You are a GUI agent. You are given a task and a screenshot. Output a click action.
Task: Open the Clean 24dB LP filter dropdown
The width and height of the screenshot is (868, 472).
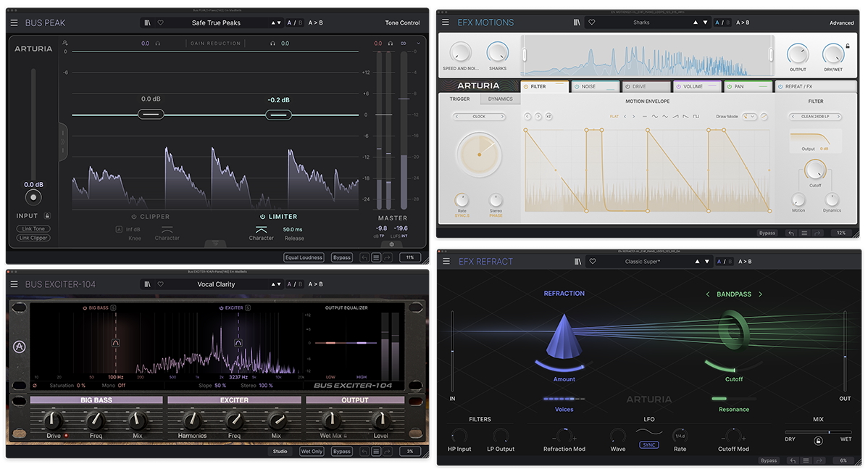click(x=816, y=116)
